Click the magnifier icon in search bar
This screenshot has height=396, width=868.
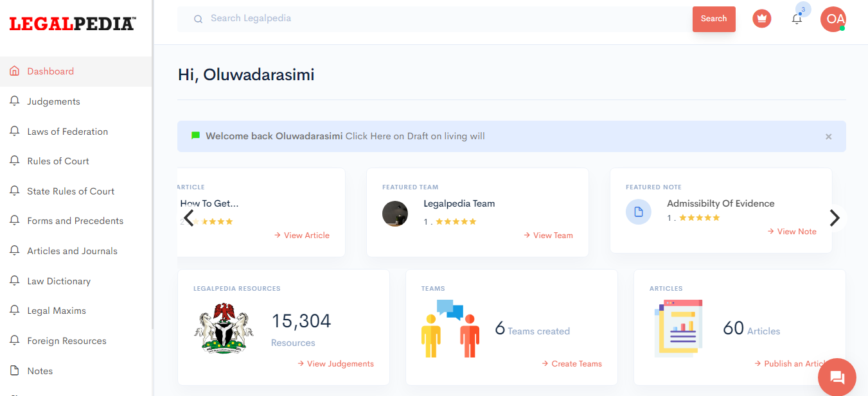pyautogui.click(x=199, y=19)
